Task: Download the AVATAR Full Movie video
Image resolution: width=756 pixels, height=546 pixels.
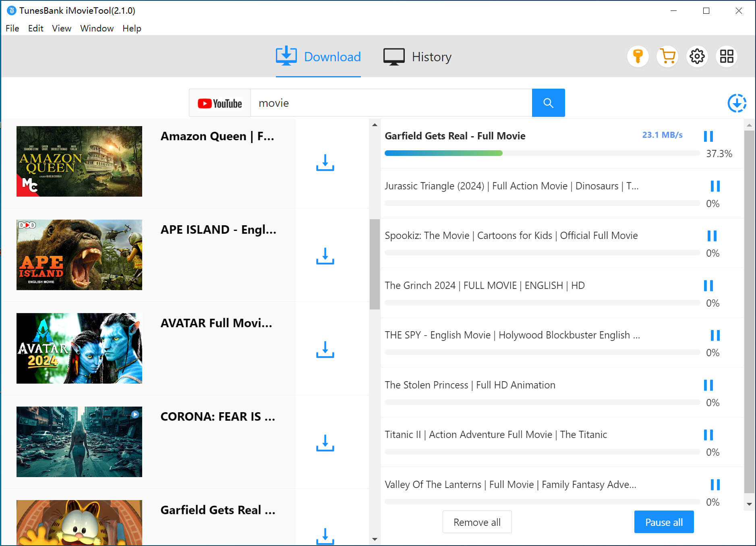Action: 325,349
